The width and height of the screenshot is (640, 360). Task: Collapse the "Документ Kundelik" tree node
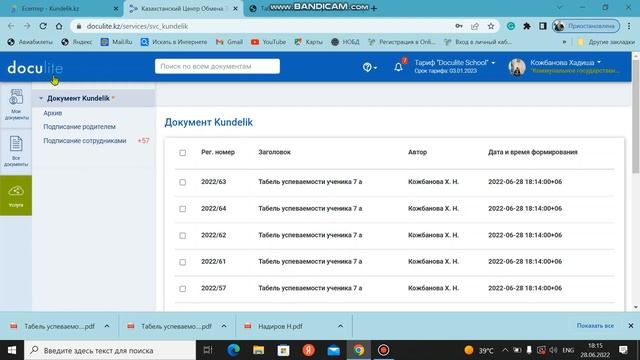(x=41, y=98)
